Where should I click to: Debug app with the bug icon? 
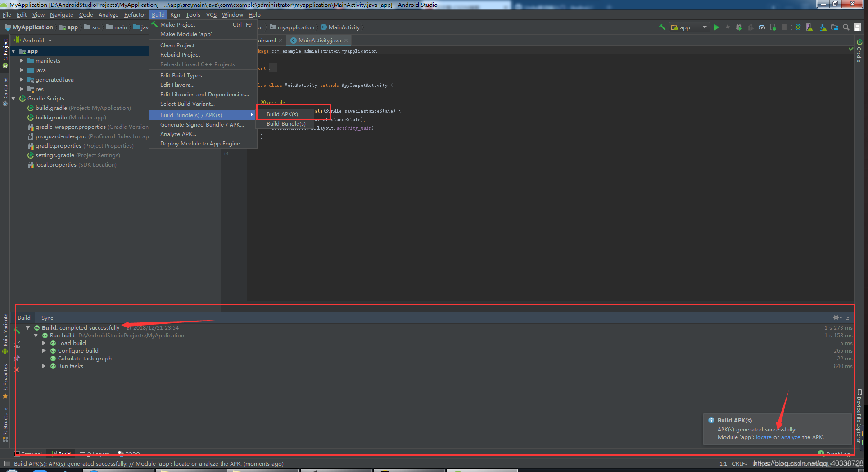(x=739, y=27)
